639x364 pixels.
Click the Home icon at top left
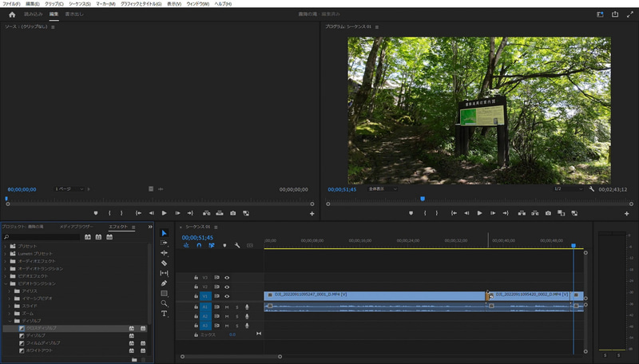[x=11, y=14]
